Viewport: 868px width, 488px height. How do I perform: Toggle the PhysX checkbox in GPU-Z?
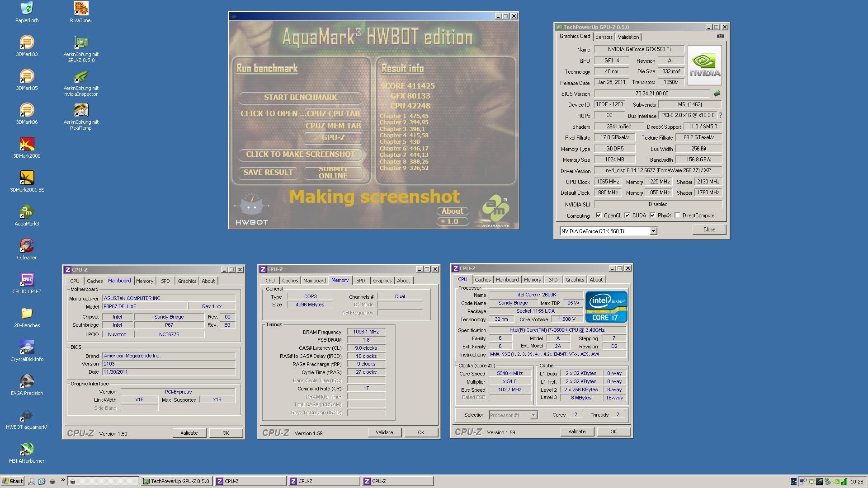click(652, 216)
